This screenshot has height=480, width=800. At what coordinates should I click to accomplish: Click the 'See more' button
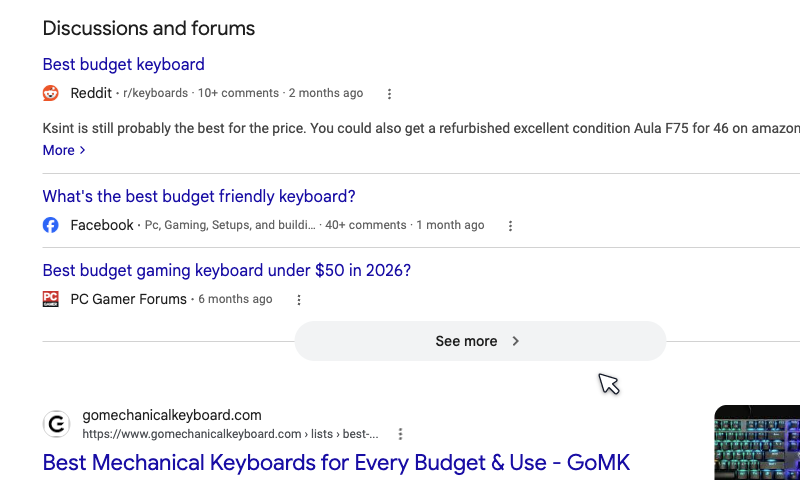[480, 341]
